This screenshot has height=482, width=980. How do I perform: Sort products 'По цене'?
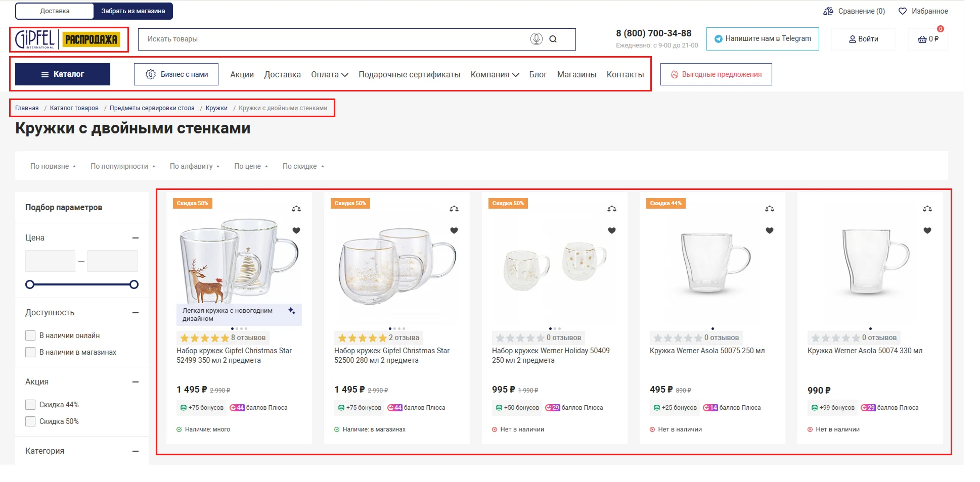coord(251,166)
